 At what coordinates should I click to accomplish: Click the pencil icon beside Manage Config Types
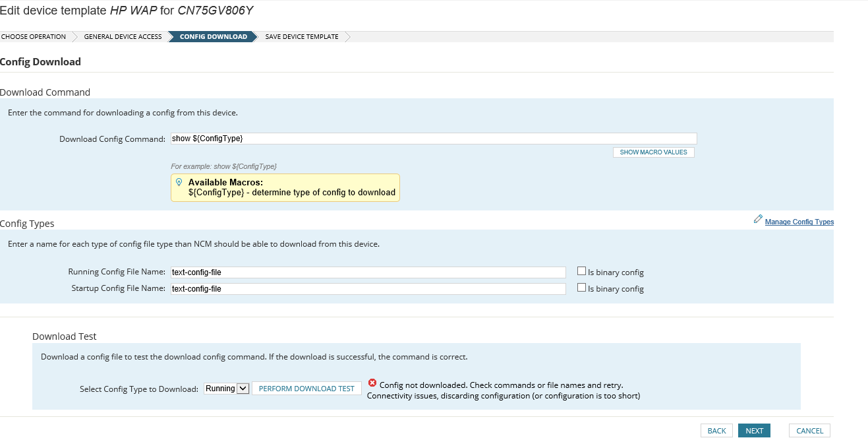[758, 219]
